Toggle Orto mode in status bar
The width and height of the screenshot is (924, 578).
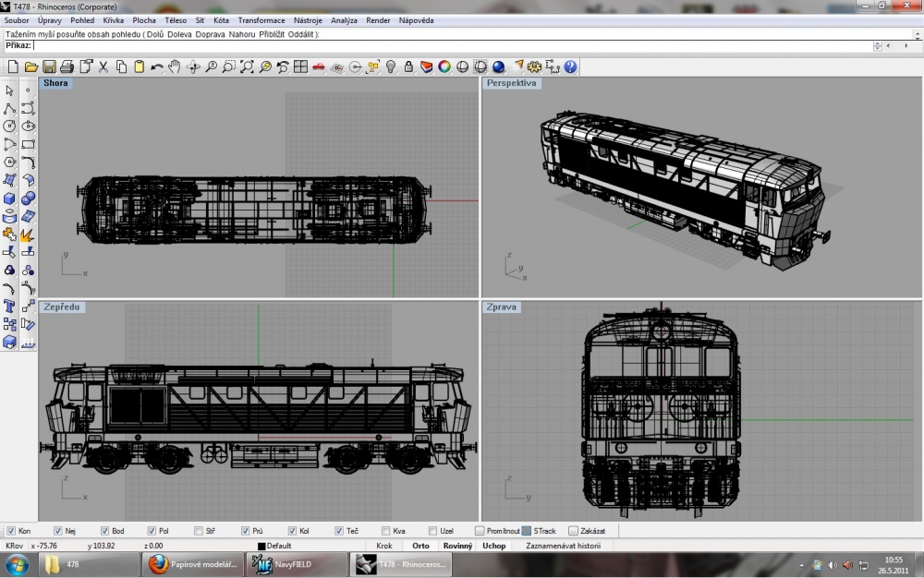420,547
